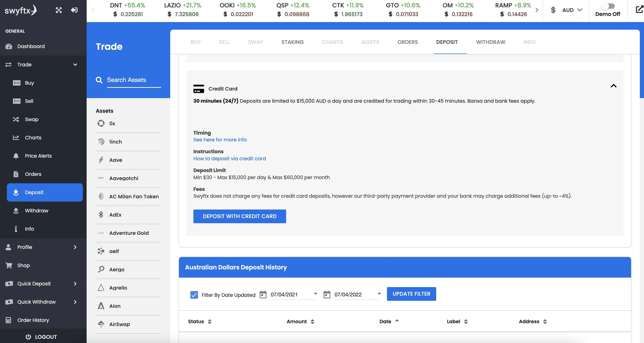Click the UPDATE FILTER button

(411, 294)
